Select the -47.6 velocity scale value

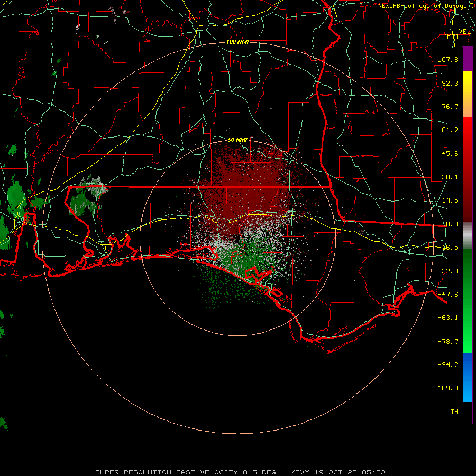448,295
